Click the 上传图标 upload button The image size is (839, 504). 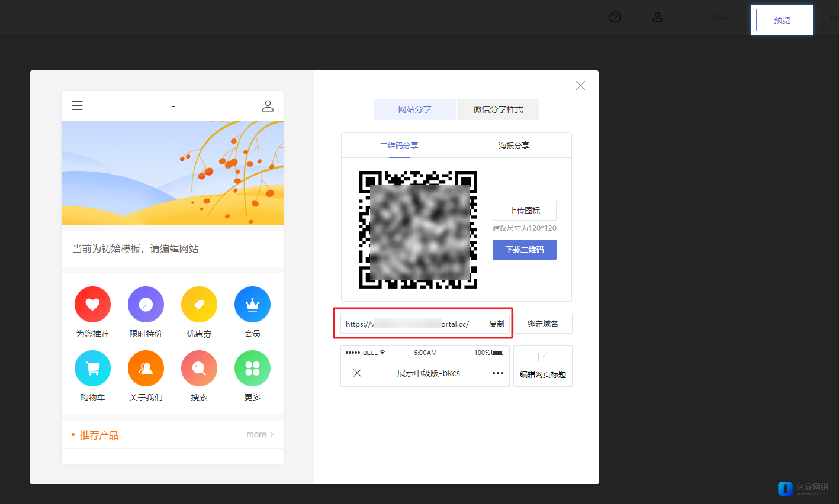(525, 211)
